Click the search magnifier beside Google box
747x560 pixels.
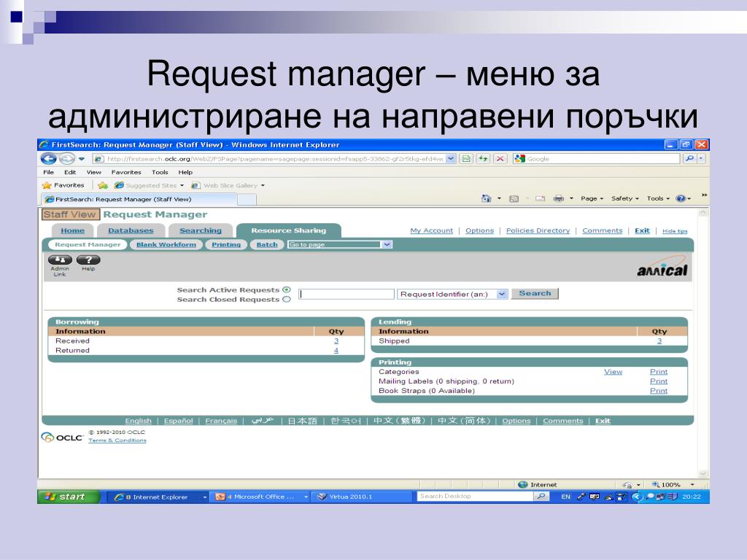(x=689, y=158)
